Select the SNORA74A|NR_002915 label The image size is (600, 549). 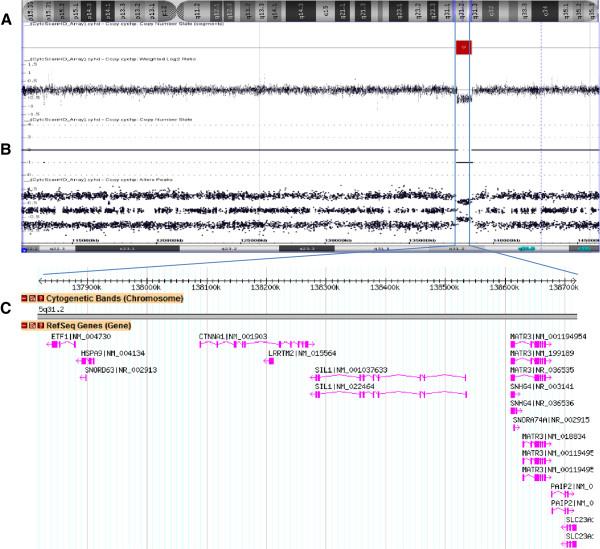click(551, 420)
